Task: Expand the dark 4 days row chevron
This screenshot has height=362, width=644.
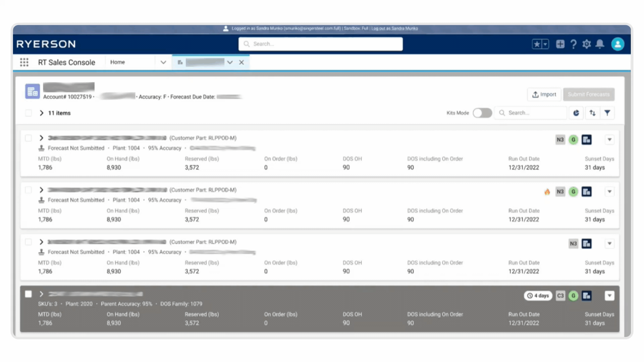Action: pyautogui.click(x=41, y=294)
